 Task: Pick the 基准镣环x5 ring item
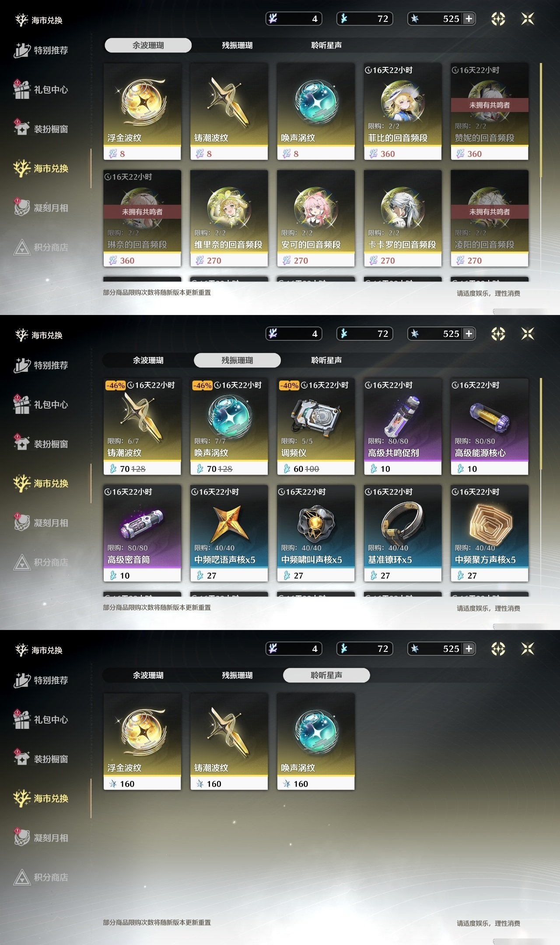402,533
